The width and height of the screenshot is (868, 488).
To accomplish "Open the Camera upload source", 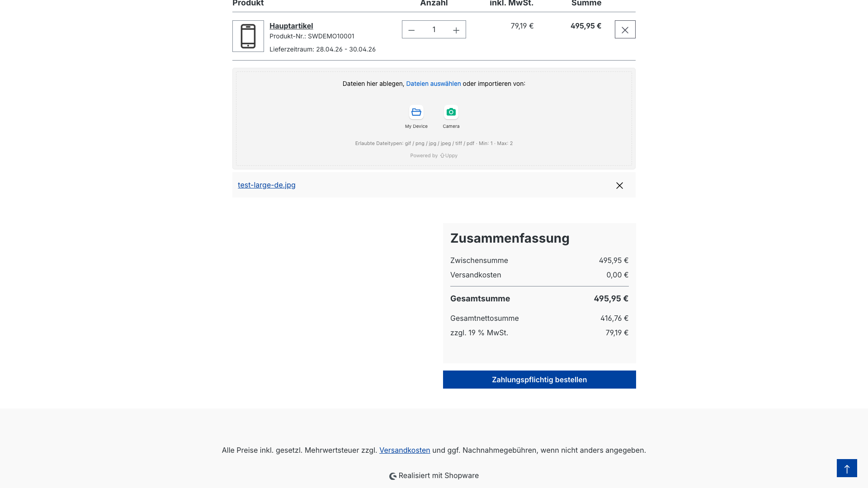I will [x=451, y=113].
